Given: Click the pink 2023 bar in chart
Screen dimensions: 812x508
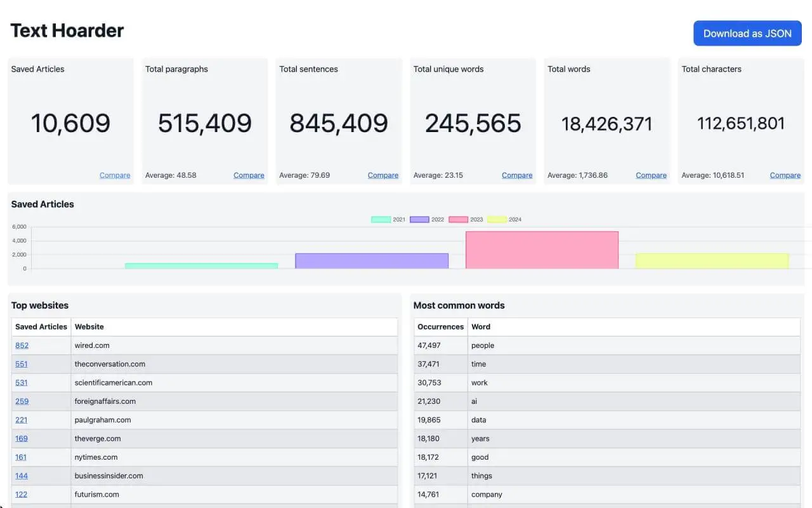Looking at the screenshot, I should [542, 250].
